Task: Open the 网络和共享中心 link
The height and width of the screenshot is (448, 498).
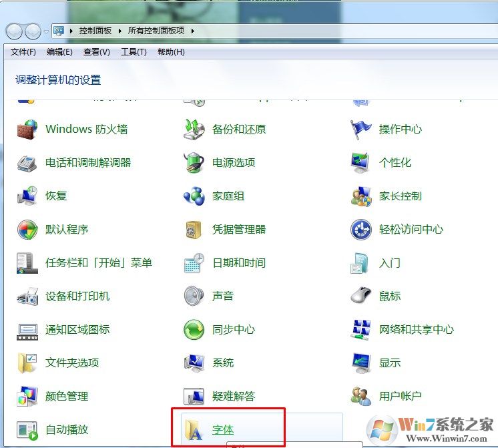Action: [417, 329]
